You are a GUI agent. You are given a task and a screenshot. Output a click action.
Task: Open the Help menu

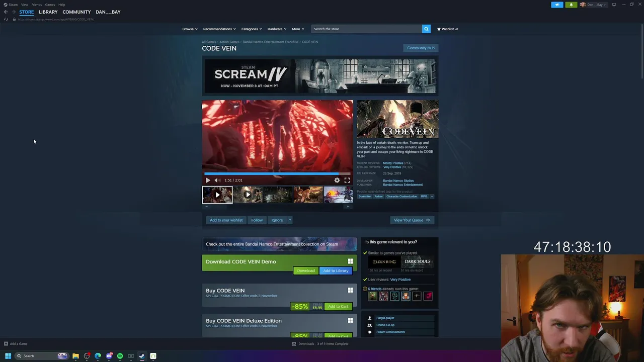61,5
